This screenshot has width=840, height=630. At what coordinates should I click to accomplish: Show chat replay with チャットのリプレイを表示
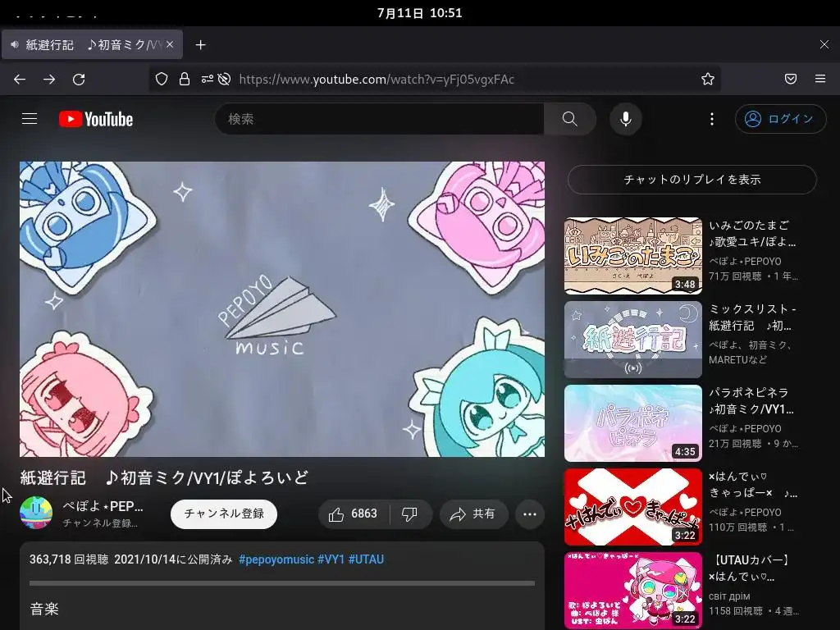click(692, 180)
